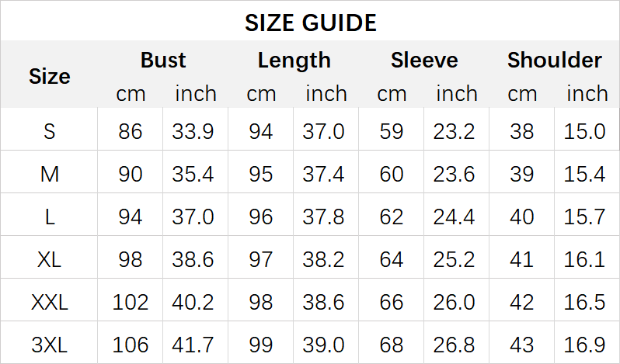Screen dimensions: 620x364
Task: Select the 23.2 inch sleeve value for S
Action: (456, 131)
